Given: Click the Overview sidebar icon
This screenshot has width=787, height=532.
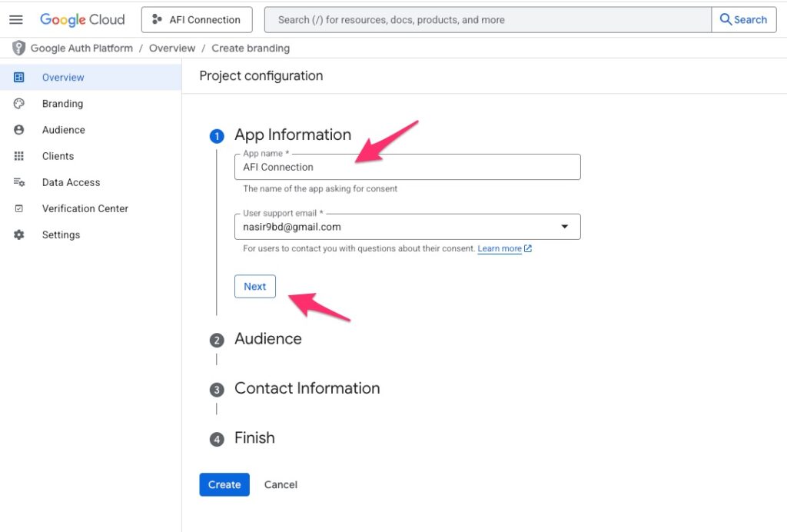Looking at the screenshot, I should 19,78.
